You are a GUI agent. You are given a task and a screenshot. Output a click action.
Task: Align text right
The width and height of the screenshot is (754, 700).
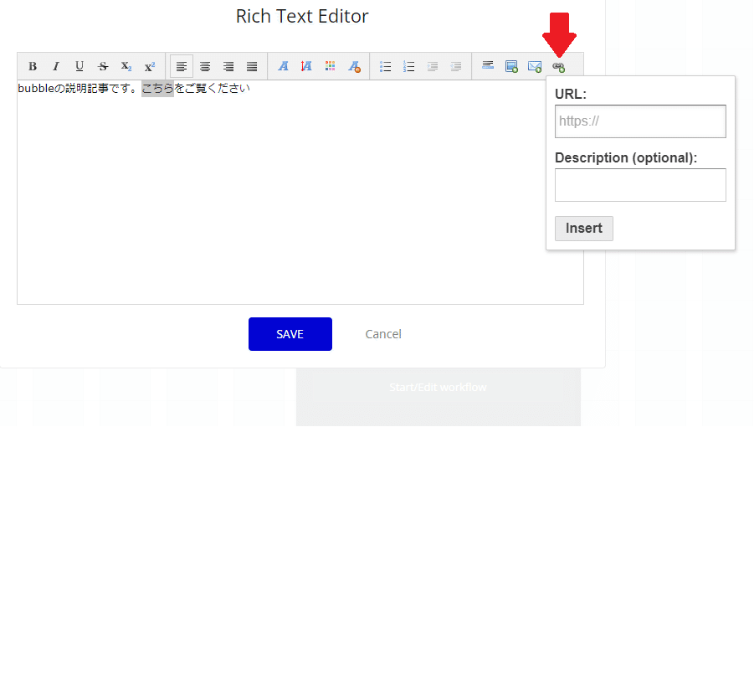coord(228,66)
